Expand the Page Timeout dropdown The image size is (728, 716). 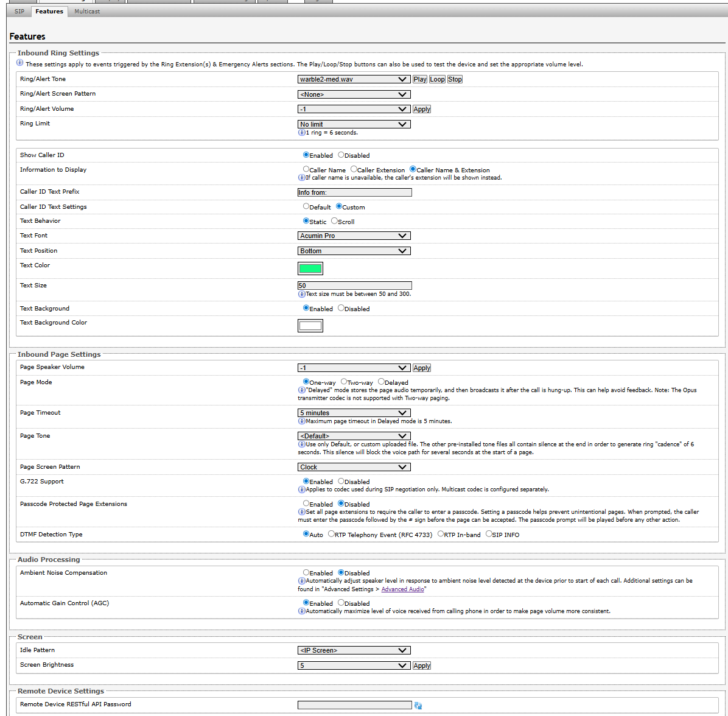click(x=354, y=413)
